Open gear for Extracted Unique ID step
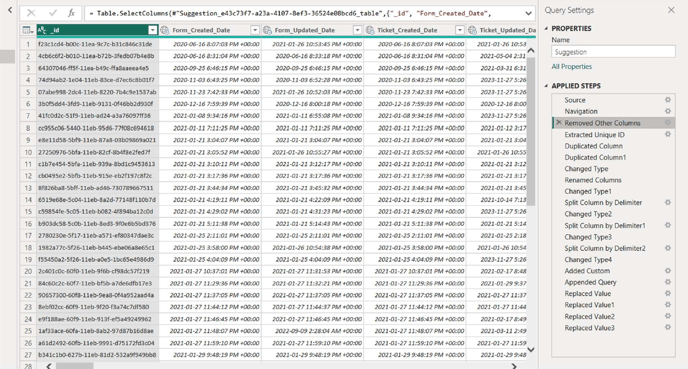The width and height of the screenshot is (688, 369). [667, 134]
